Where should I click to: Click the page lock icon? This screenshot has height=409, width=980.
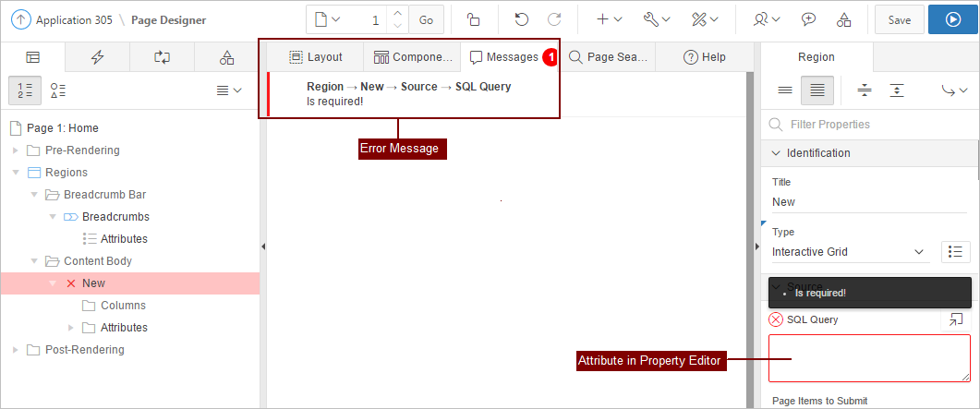pyautogui.click(x=473, y=19)
